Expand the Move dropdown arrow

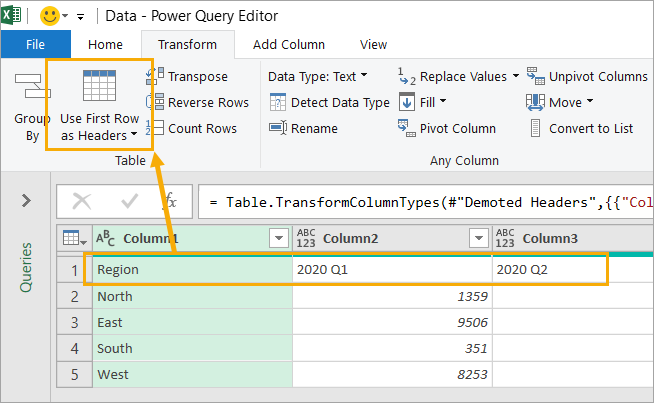coord(590,101)
